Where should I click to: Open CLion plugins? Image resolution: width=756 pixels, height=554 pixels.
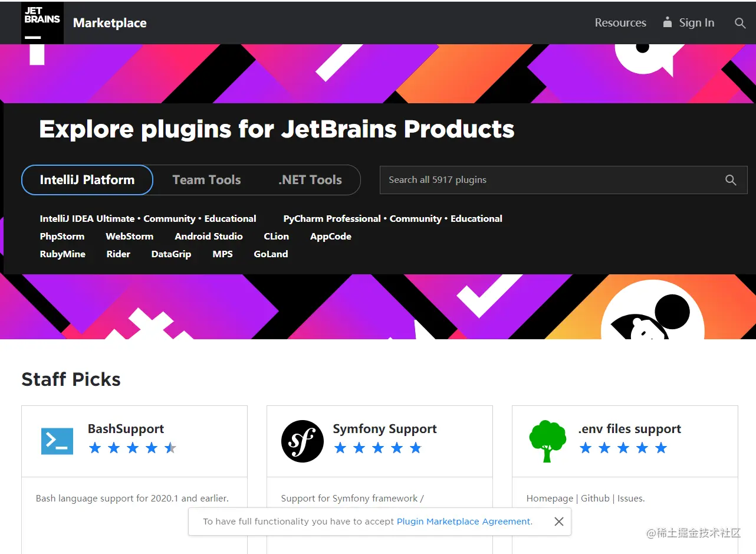click(277, 236)
